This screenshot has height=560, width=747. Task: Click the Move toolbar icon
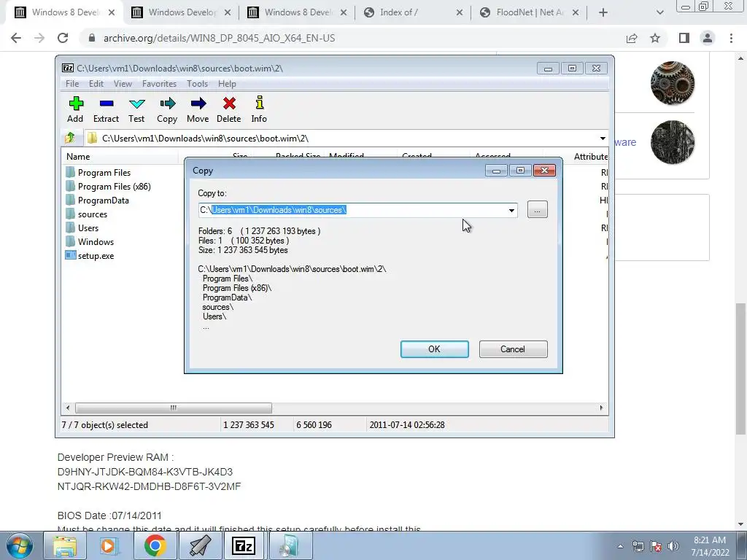click(x=198, y=109)
